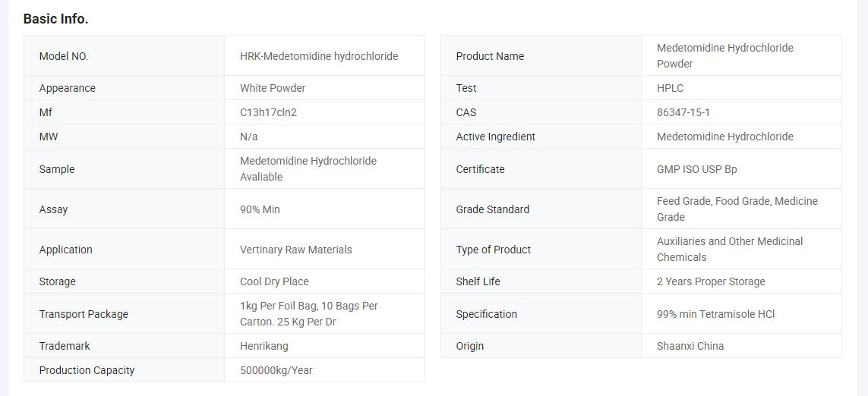
Task: Select the C13h17cln2 formula cell
Action: [268, 112]
